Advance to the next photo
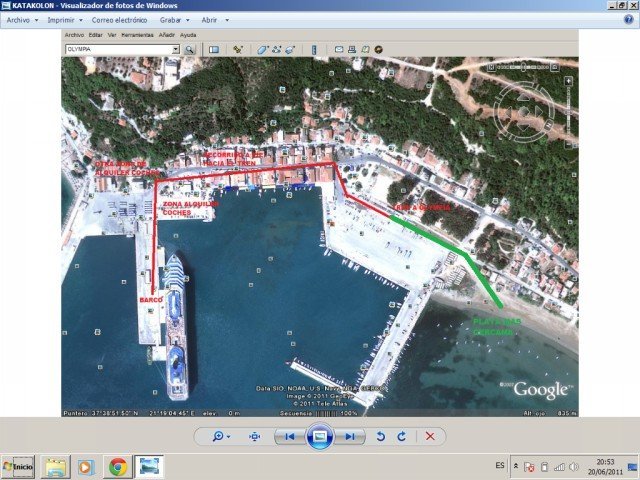 tap(350, 437)
